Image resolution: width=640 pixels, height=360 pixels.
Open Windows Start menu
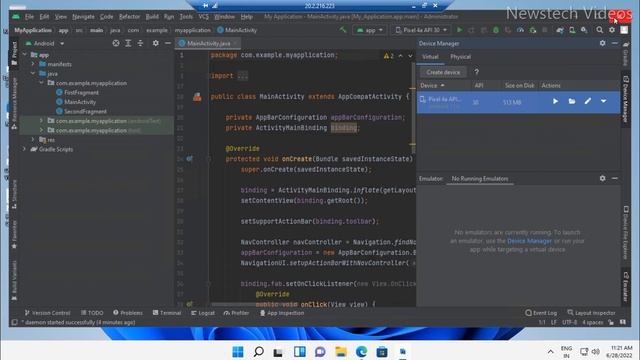(238, 351)
